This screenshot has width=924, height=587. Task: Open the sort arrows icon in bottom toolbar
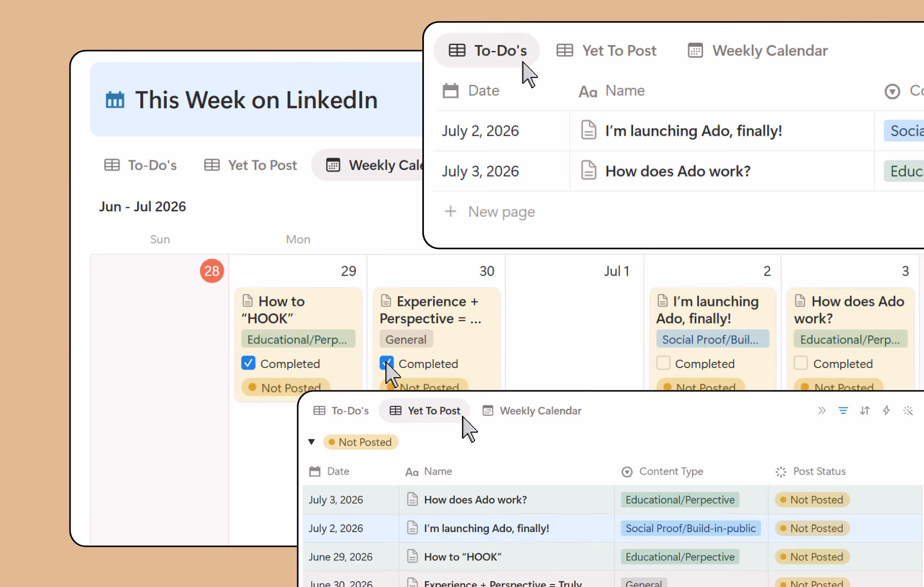(865, 411)
